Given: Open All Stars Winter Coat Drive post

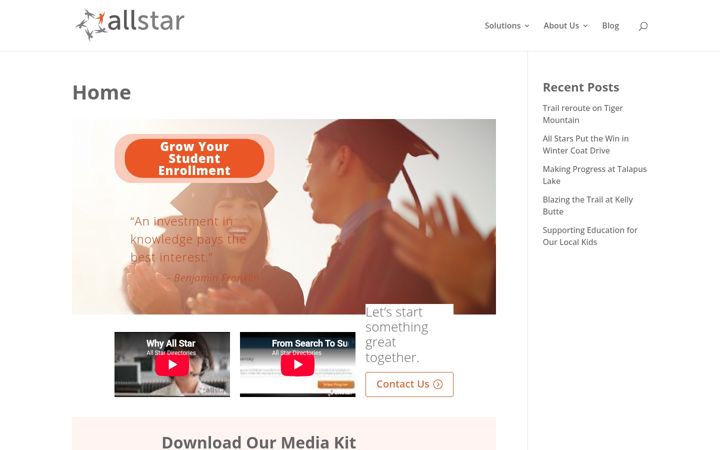Looking at the screenshot, I should tap(585, 144).
